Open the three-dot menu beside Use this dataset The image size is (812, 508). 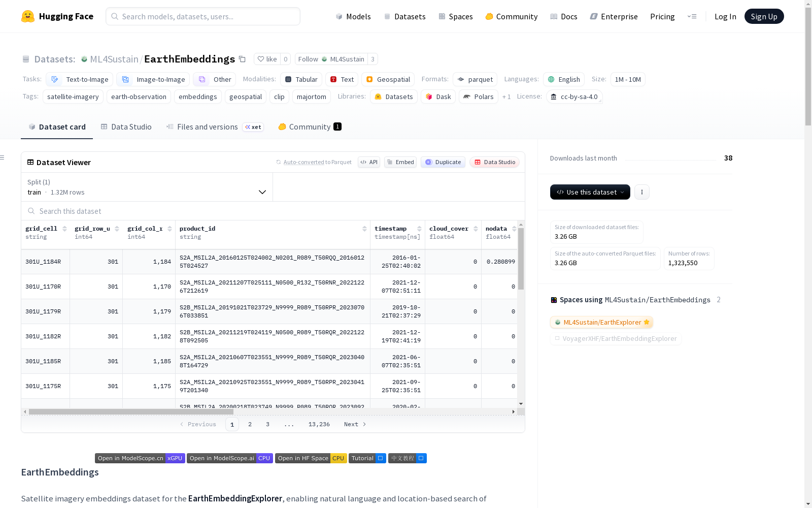642,192
